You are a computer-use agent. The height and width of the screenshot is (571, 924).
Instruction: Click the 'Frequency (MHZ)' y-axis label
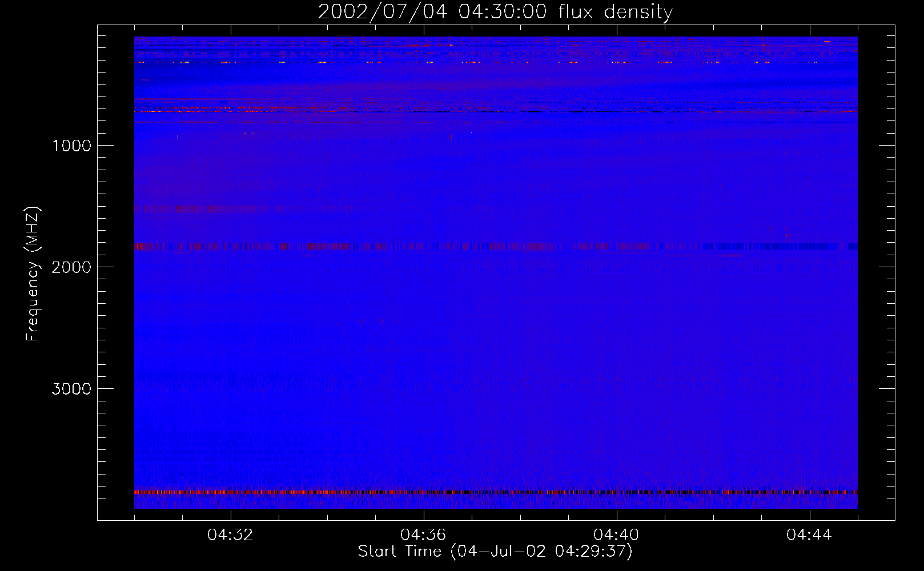33,274
